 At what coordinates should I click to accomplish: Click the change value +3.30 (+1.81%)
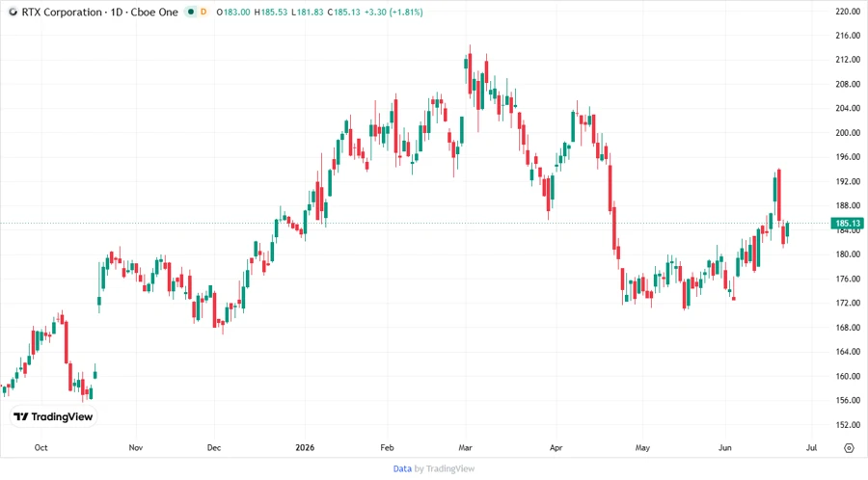(393, 12)
